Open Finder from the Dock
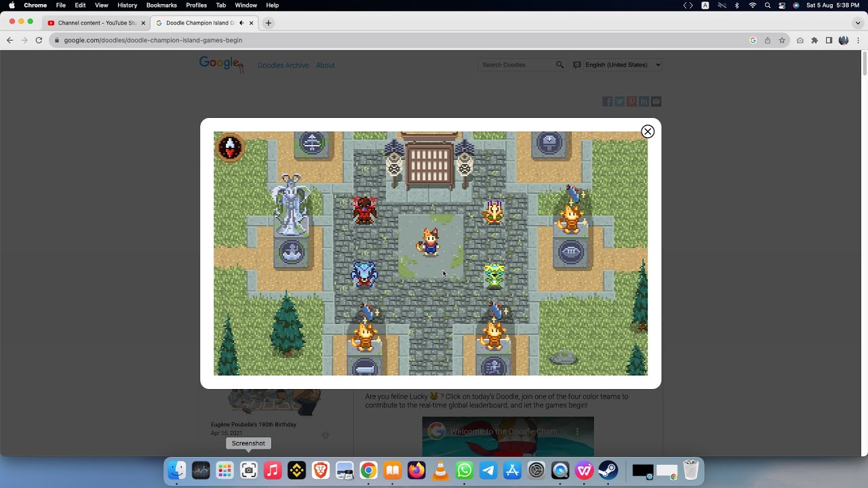868x488 pixels. click(176, 470)
